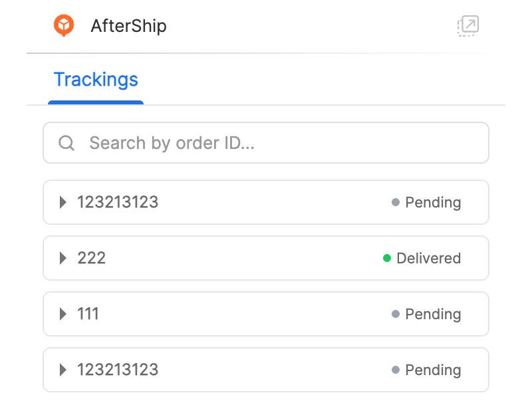Expand the bottommost 123213123 tracking arrow
This screenshot has width=532, height=411.
63,370
